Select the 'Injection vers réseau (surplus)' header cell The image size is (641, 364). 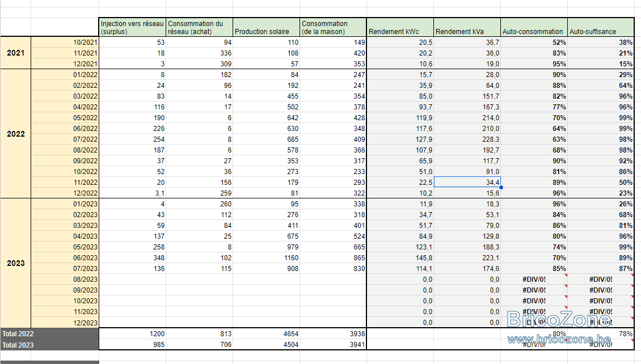pos(132,27)
